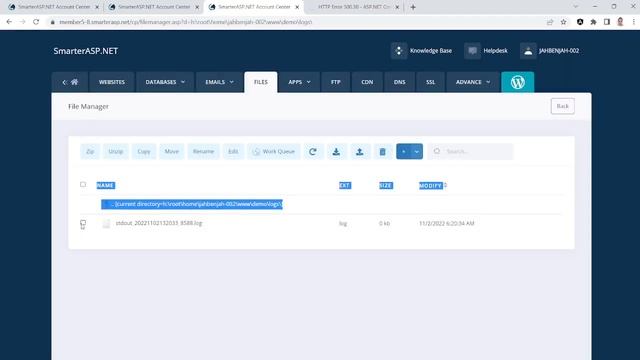This screenshot has height=360, width=640.
Task: Expand the ADVANCE menu
Action: [x=473, y=82]
